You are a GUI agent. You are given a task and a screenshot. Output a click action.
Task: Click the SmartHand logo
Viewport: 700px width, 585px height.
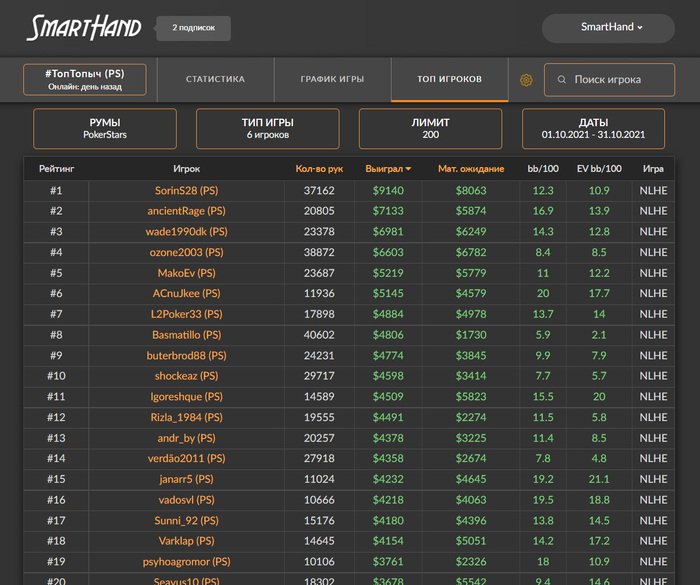(x=84, y=28)
